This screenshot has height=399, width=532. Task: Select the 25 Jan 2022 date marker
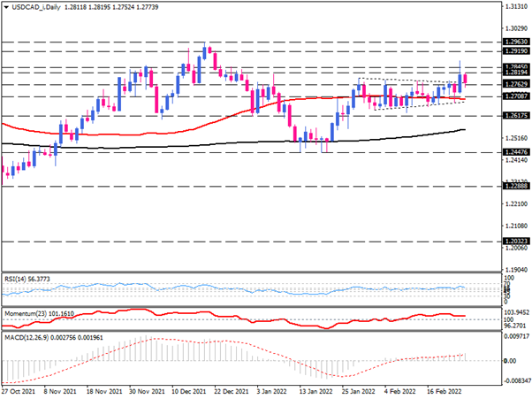[361, 388]
